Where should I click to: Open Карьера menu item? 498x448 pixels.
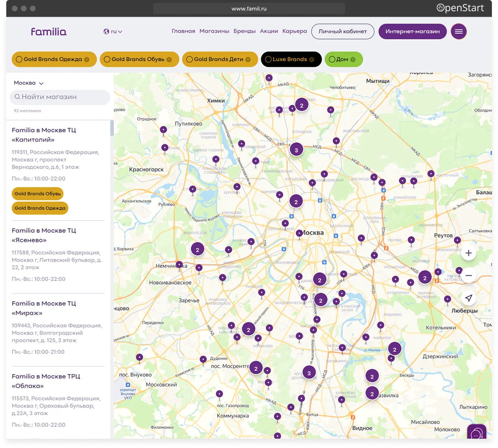(295, 31)
